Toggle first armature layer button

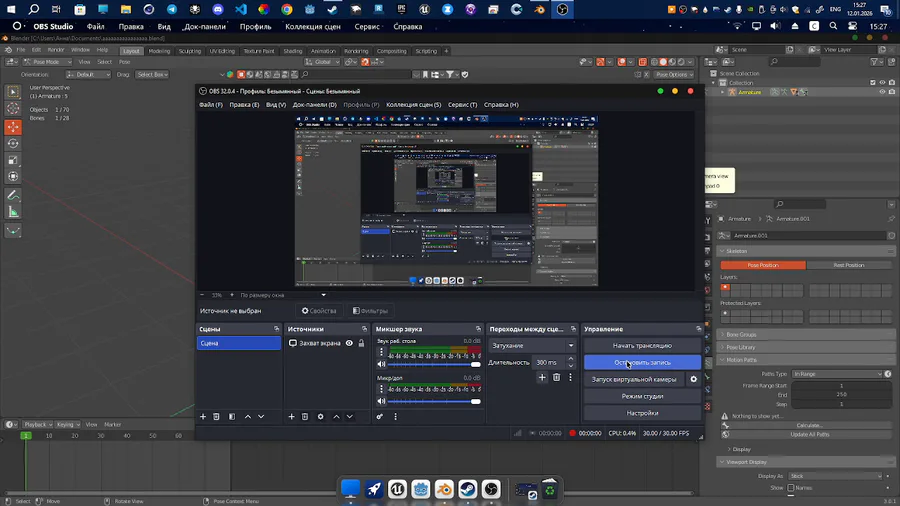pos(726,287)
